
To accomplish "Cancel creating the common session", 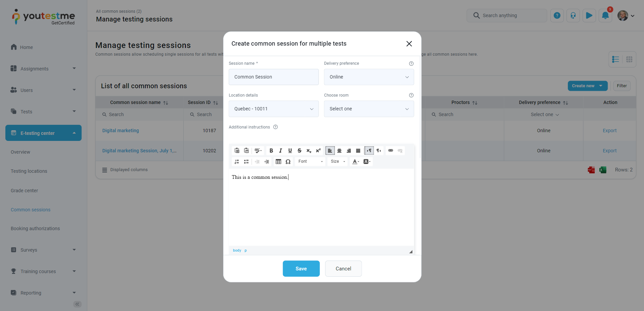I will pos(343,269).
